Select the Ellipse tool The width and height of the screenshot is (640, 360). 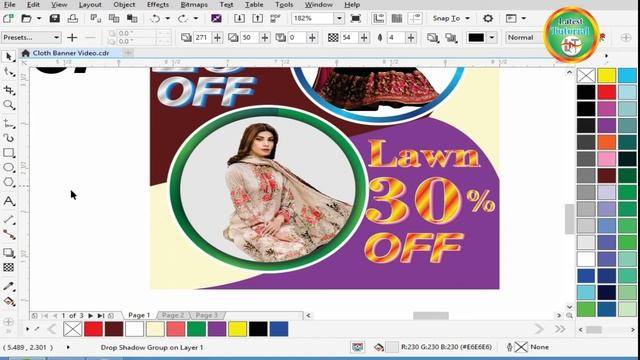9,168
